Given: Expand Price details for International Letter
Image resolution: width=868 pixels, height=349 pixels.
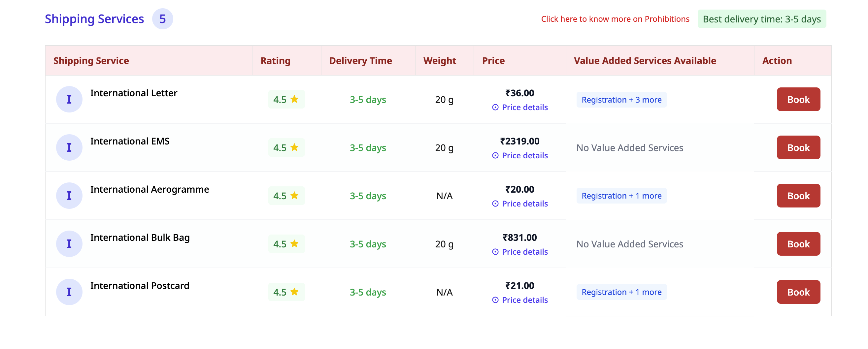Looking at the screenshot, I should (520, 108).
